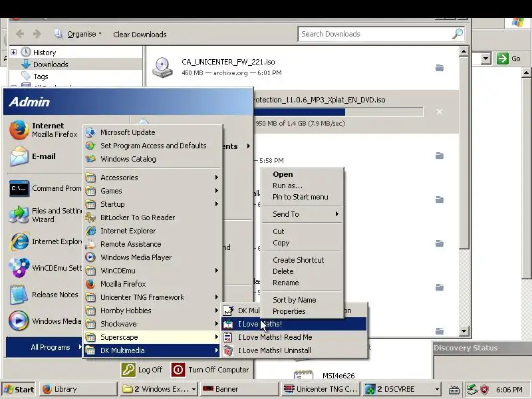Go back in the Library window
This screenshot has height=399, width=532.
click(x=20, y=34)
